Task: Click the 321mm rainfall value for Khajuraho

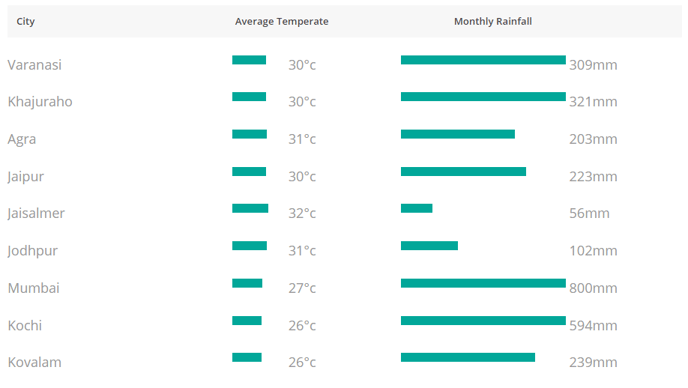Action: coord(593,102)
